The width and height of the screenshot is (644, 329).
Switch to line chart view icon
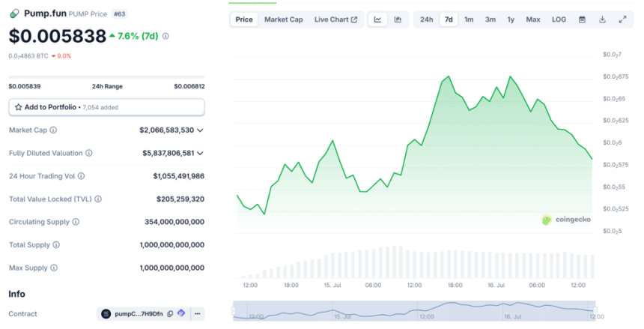377,19
